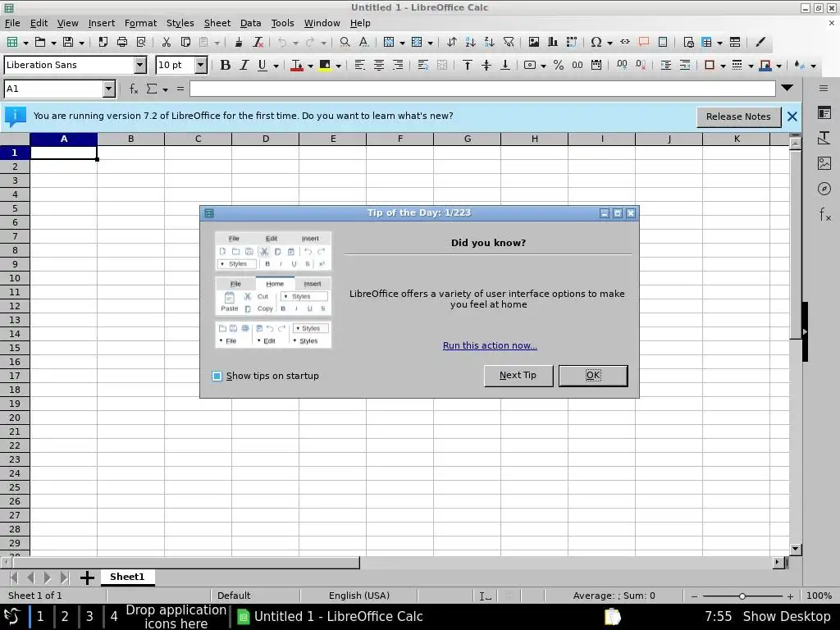Image resolution: width=840 pixels, height=630 pixels.
Task: Click the yellow background color swatch
Action: click(x=324, y=65)
